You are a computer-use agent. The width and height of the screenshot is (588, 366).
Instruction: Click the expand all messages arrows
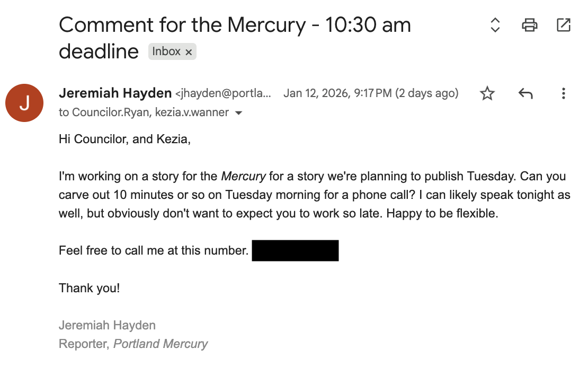click(495, 24)
